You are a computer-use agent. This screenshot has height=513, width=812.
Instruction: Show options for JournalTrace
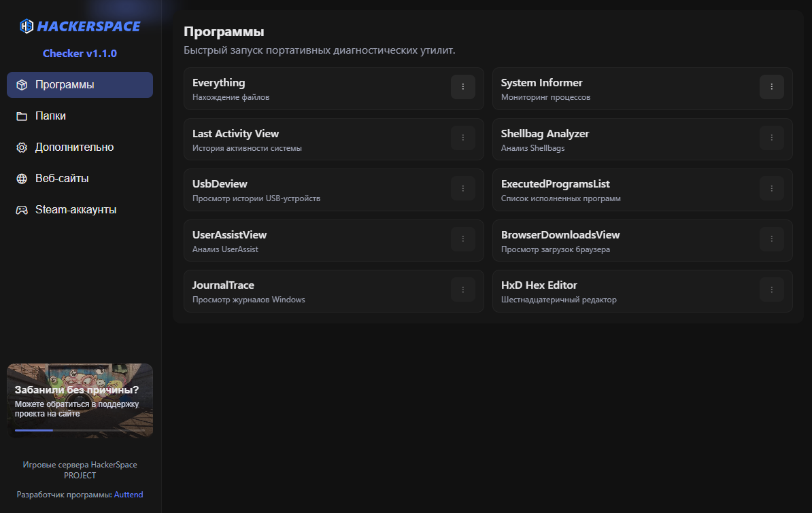[463, 289]
